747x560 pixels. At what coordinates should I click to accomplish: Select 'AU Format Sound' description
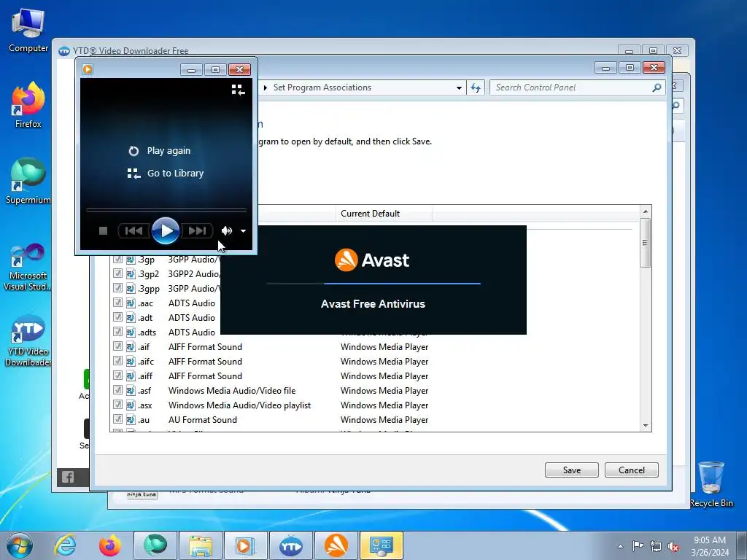point(203,419)
